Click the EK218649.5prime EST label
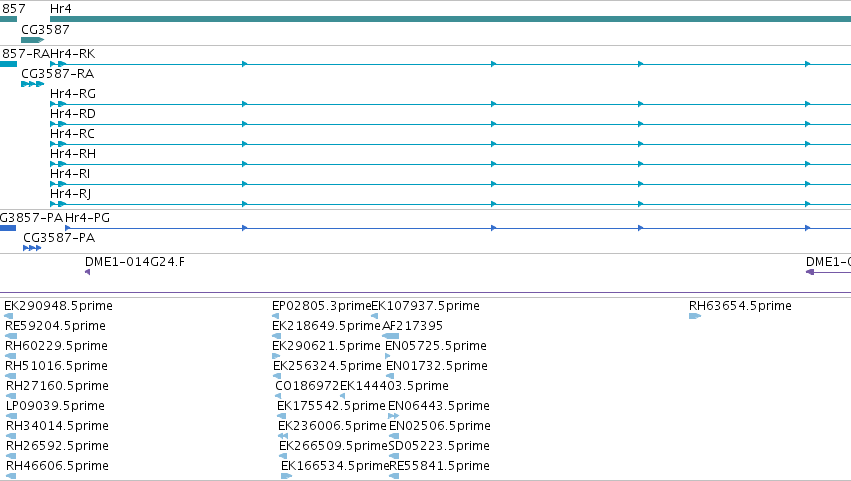The width and height of the screenshot is (851, 481). click(x=326, y=326)
